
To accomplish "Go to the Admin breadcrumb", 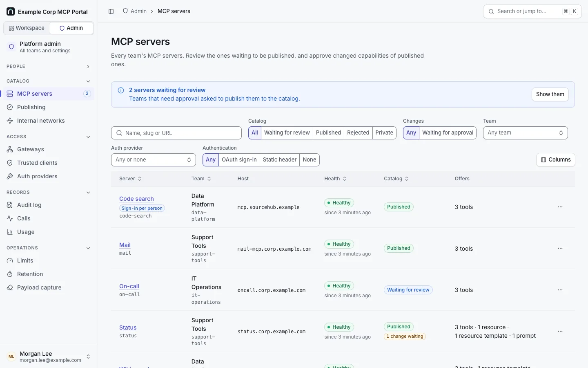I will tap(135, 11).
